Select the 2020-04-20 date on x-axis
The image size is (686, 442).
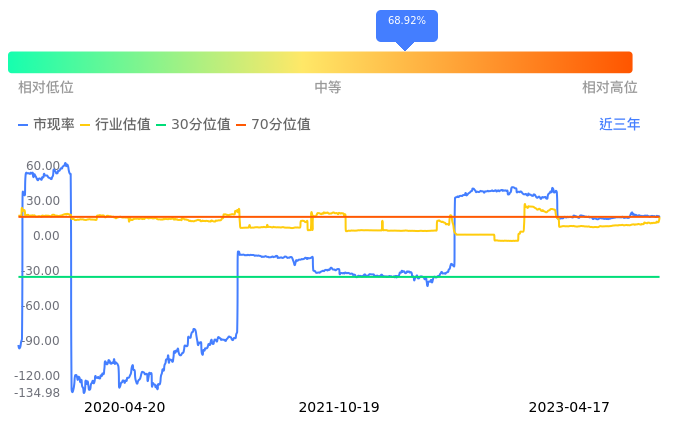pos(124,408)
